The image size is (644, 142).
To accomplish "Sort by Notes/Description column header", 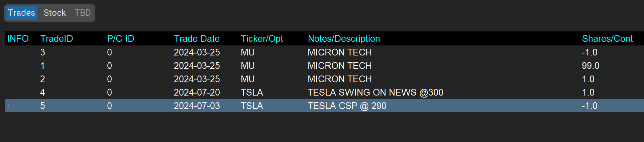I will coord(344,39).
